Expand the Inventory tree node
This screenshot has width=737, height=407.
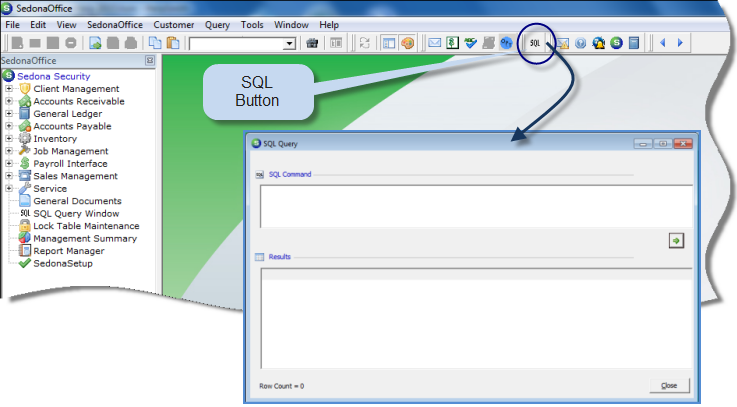click(x=9, y=139)
